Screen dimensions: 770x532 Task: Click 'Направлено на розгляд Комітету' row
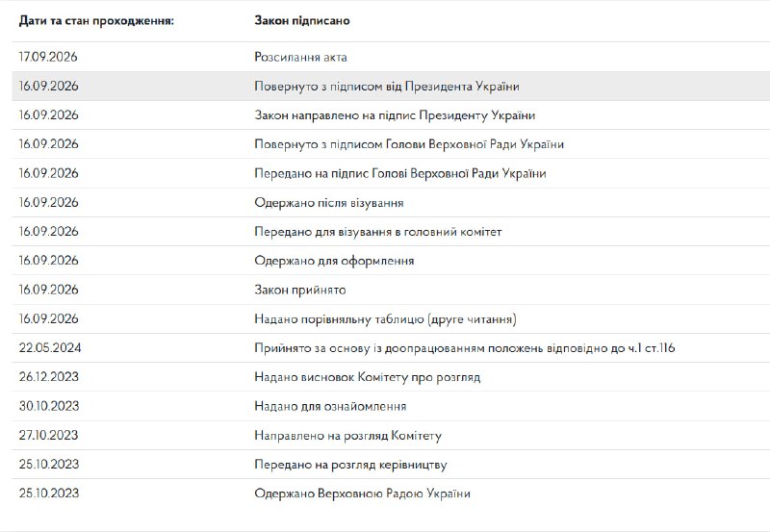(x=391, y=436)
